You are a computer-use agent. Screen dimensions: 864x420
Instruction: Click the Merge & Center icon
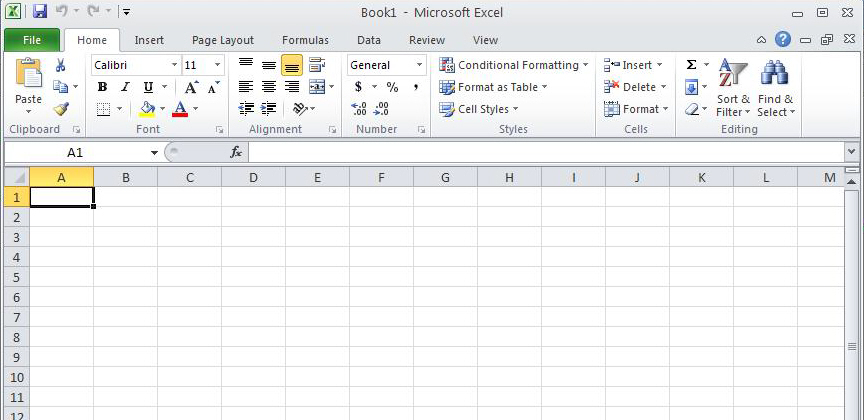pos(317,87)
